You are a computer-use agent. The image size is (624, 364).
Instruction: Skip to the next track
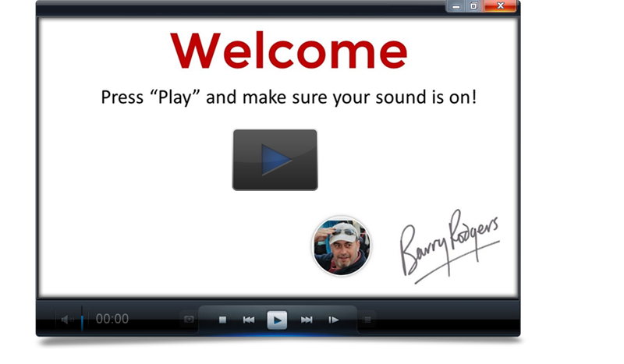(x=307, y=320)
